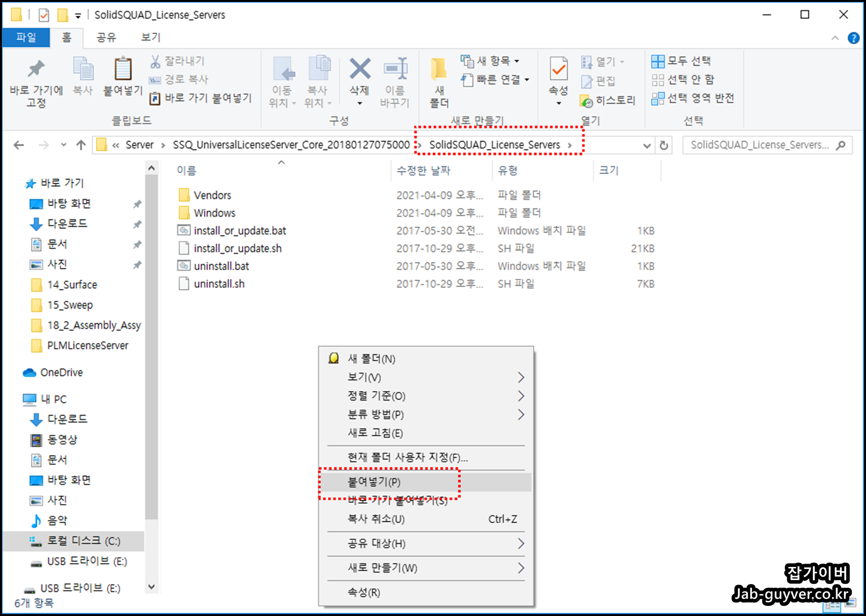Switch to the 공유 ribbon tab

(106, 37)
